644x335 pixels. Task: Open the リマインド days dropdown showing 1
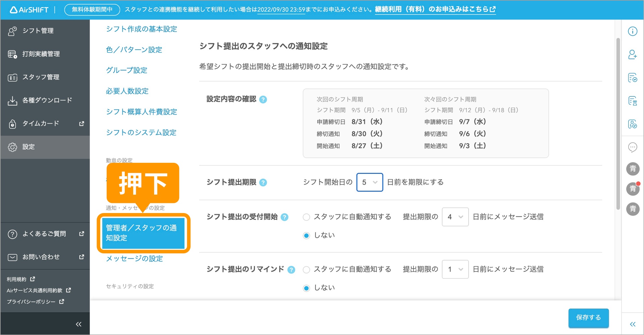pos(455,269)
